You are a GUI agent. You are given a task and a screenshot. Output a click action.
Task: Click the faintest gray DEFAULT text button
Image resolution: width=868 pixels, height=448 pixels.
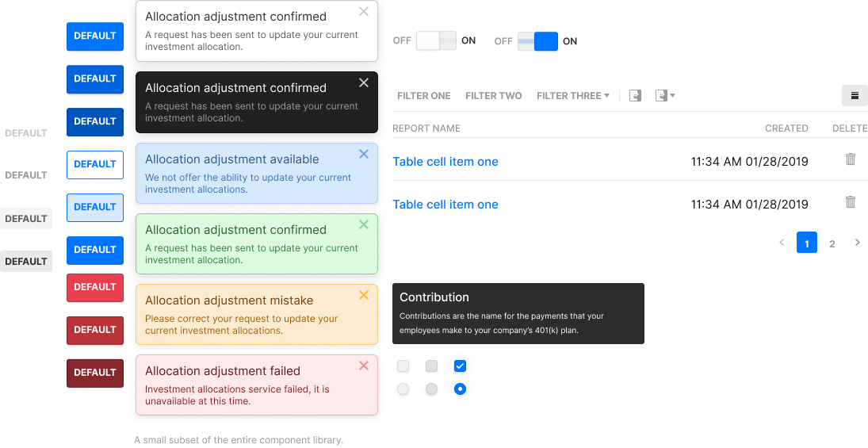[x=26, y=133]
